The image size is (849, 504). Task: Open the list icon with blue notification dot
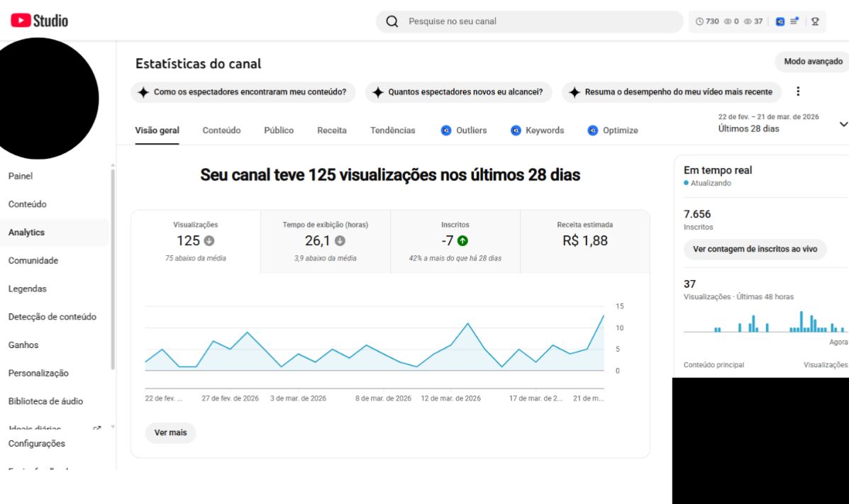794,21
